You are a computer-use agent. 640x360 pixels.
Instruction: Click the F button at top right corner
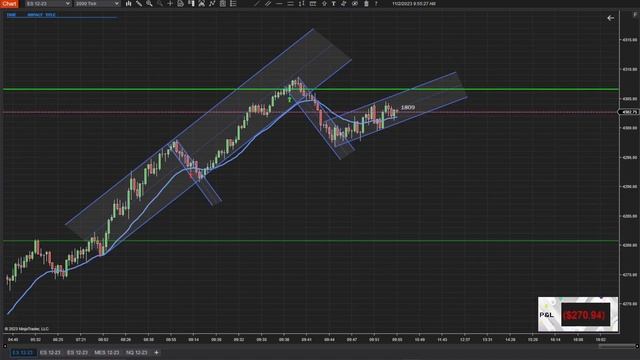(635, 15)
